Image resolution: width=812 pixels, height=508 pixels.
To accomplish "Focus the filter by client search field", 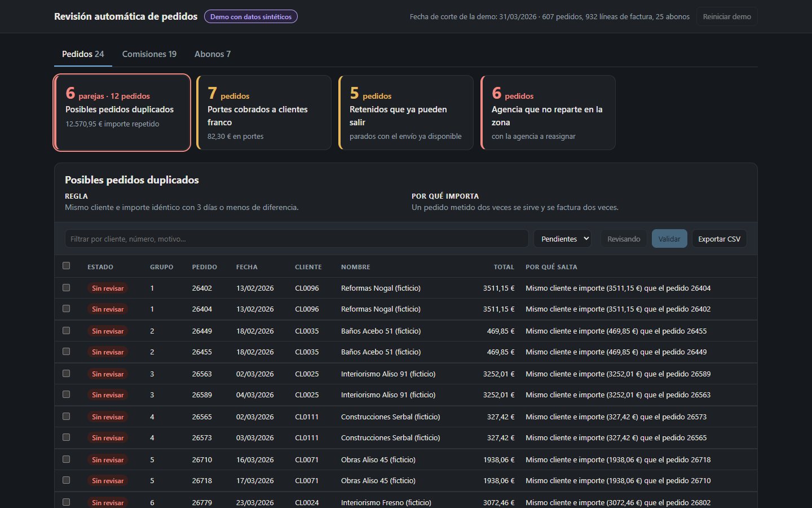I will [297, 239].
